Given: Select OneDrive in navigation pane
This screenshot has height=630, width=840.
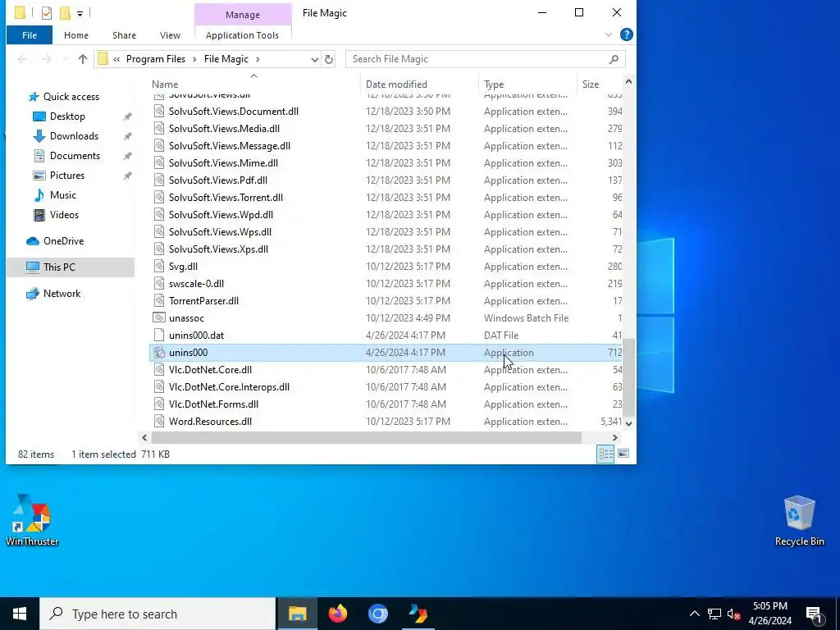Looking at the screenshot, I should (63, 241).
